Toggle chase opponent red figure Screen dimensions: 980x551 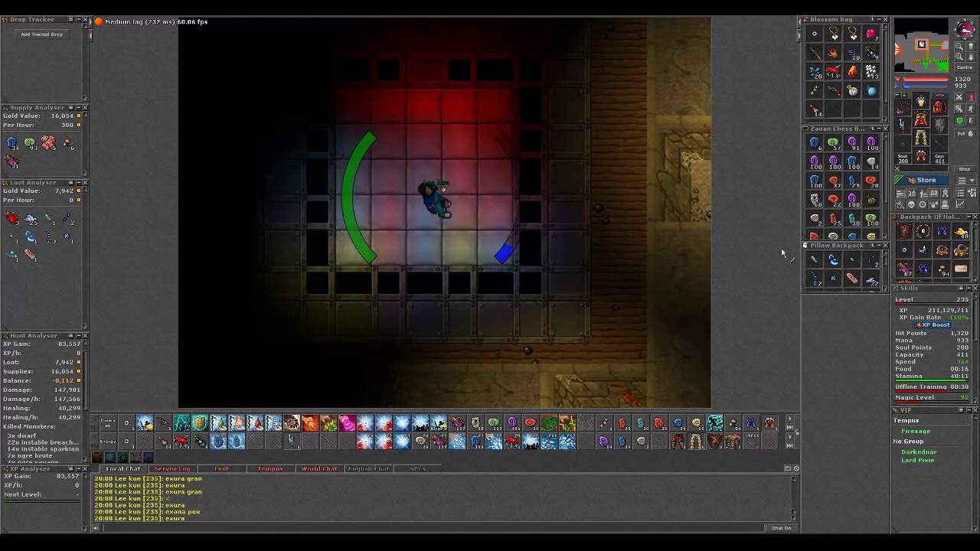click(x=971, y=97)
